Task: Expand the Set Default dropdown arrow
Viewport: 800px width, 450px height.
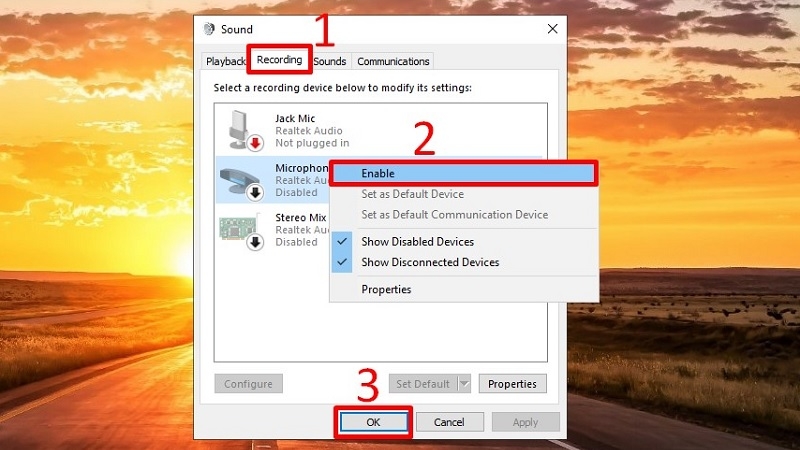Action: pyautogui.click(x=464, y=384)
